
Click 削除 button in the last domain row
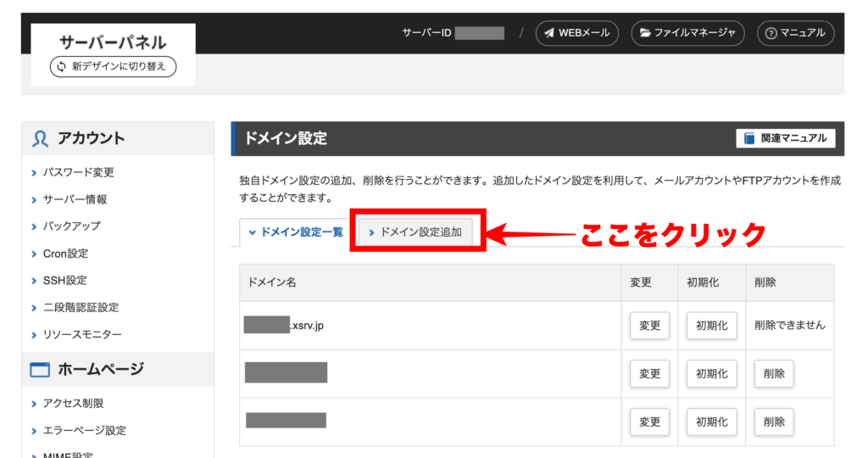coord(773,422)
